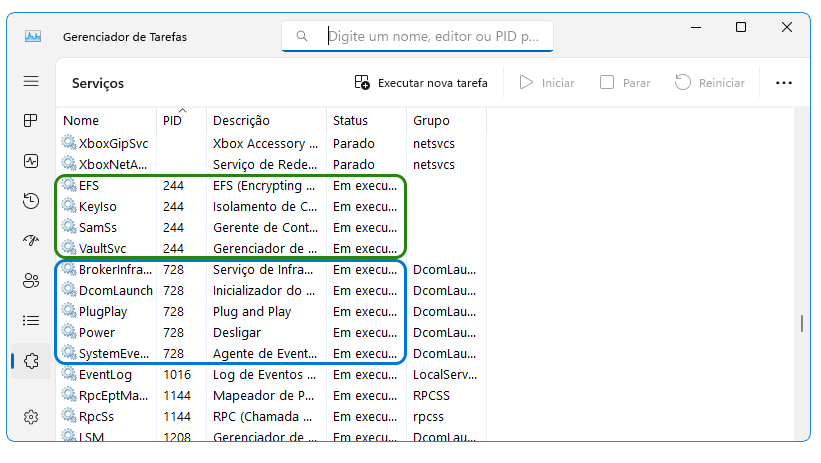Click the SamSs service gear icon

pos(69,226)
